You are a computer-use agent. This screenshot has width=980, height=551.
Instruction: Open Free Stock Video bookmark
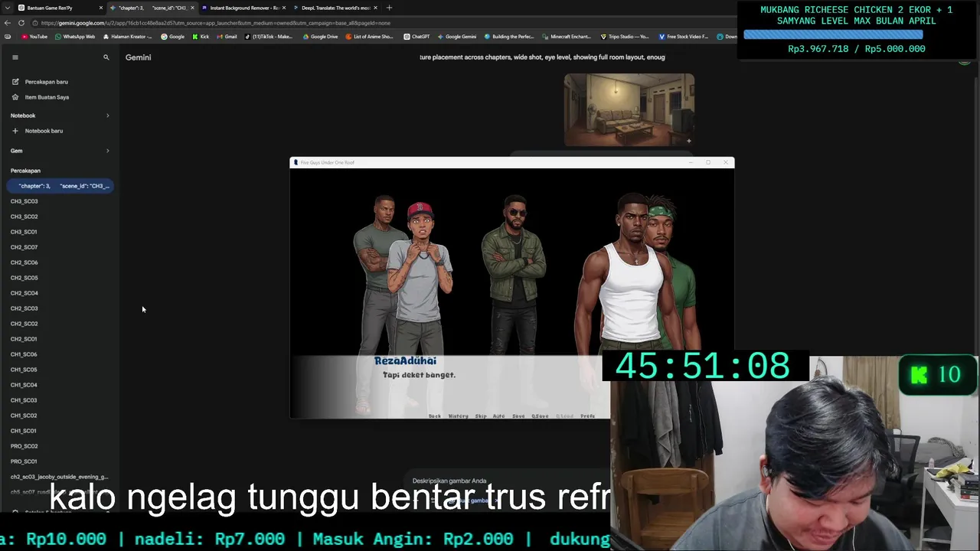(684, 37)
